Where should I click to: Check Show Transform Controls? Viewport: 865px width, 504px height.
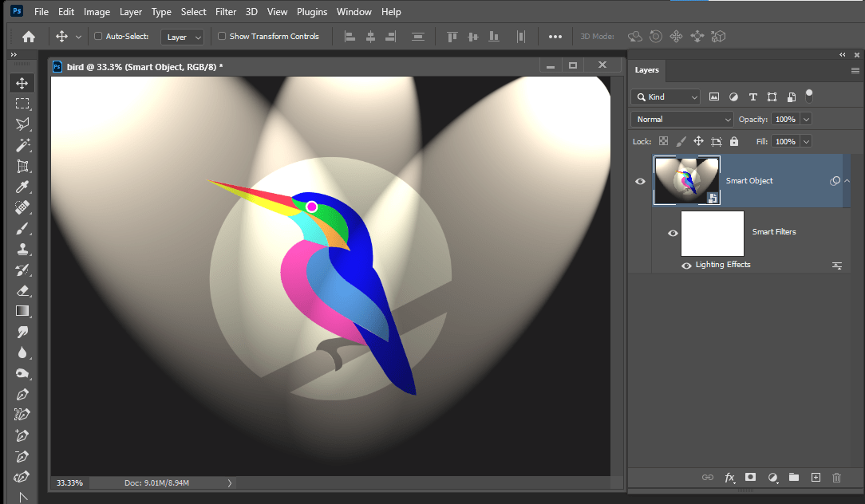(x=222, y=36)
